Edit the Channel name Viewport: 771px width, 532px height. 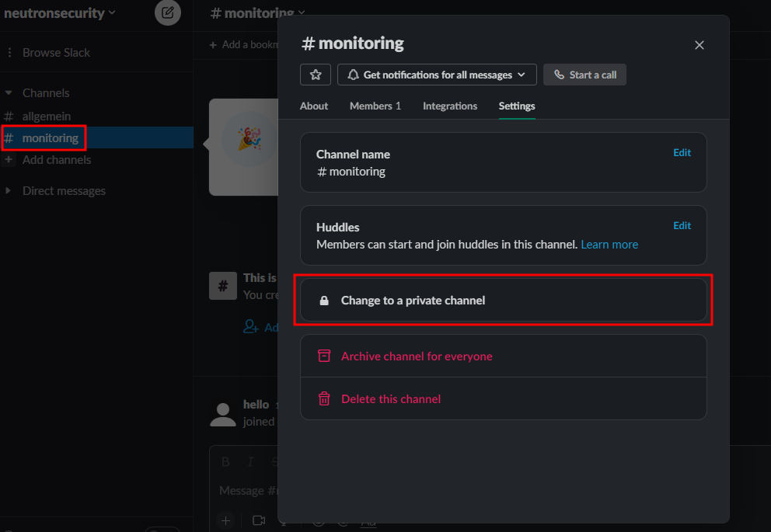click(681, 153)
